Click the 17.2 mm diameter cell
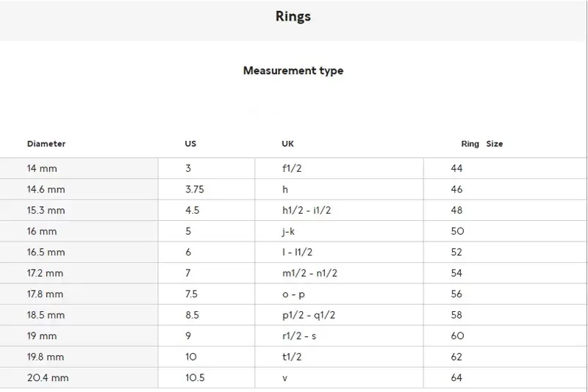The height and width of the screenshot is (392, 588). pos(46,273)
